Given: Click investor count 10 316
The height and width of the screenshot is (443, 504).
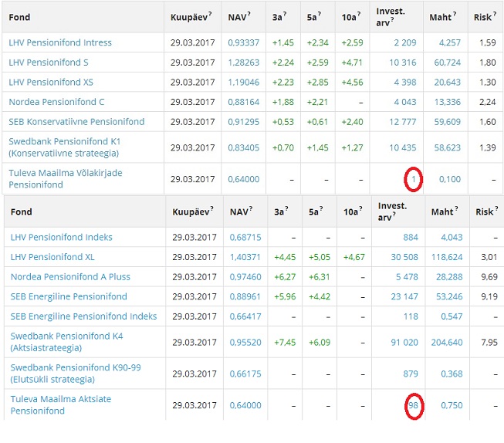Looking at the screenshot, I should click(403, 63).
